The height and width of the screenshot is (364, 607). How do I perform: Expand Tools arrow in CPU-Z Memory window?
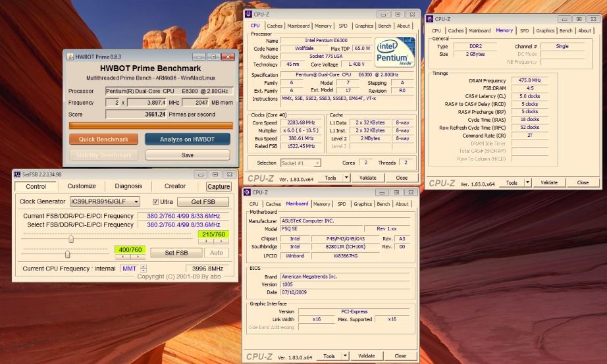pos(527,182)
